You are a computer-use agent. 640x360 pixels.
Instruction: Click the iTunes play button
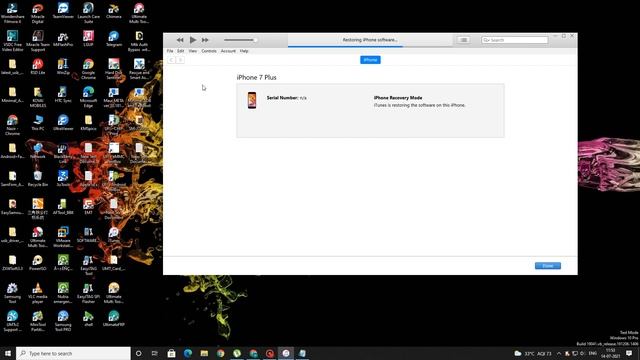pyautogui.click(x=193, y=40)
